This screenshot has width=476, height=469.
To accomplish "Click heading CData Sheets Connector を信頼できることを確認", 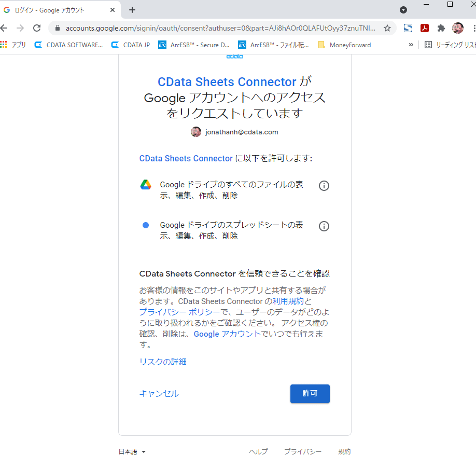I will tap(234, 274).
